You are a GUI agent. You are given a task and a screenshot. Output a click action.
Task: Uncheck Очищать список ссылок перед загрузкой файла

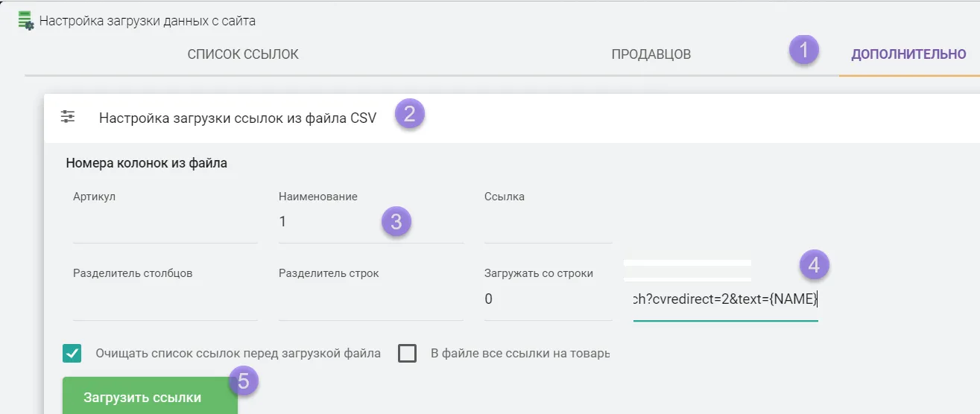click(x=72, y=353)
